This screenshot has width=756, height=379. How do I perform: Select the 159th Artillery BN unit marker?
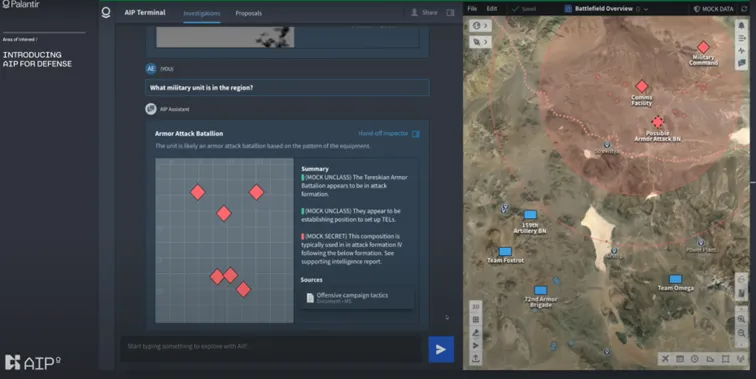click(x=530, y=215)
